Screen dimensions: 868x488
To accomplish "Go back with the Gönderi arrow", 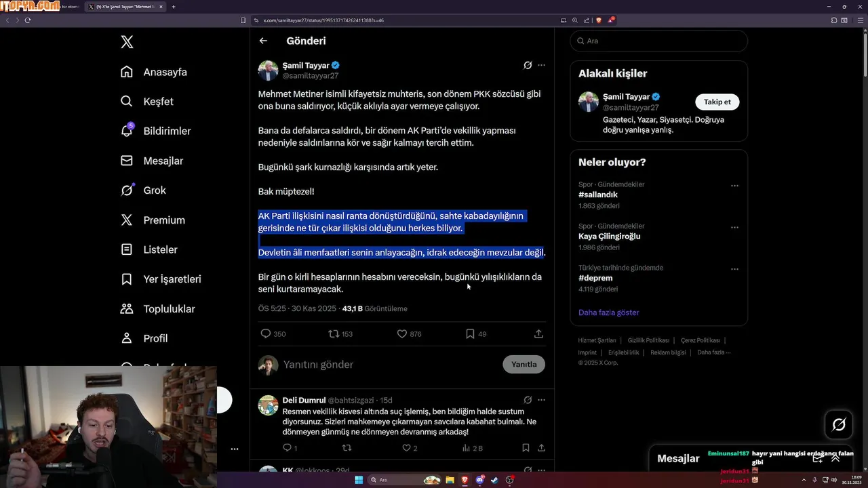I will (x=263, y=41).
